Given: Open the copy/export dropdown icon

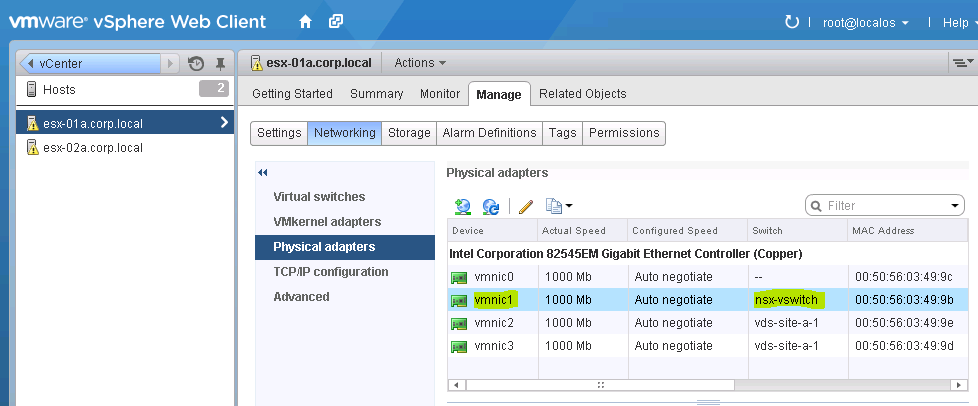Looking at the screenshot, I should pyautogui.click(x=559, y=206).
